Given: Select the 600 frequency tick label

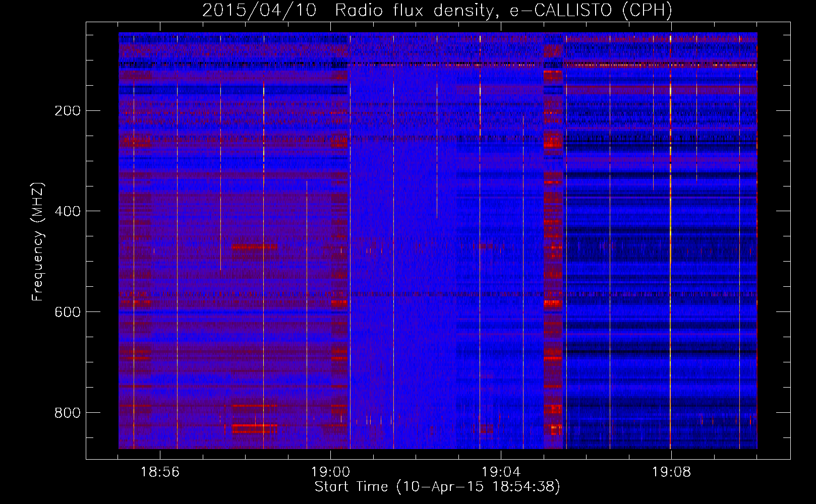Looking at the screenshot, I should pyautogui.click(x=68, y=312).
